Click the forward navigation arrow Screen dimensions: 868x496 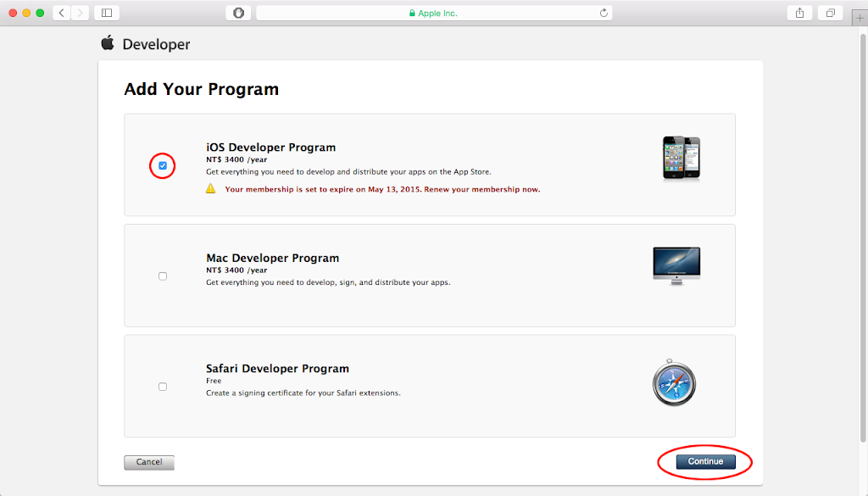coord(79,13)
